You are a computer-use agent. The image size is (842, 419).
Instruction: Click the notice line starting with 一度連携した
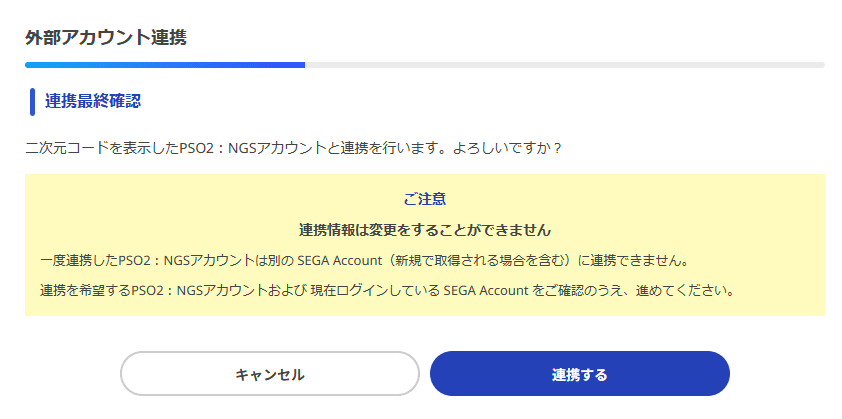pos(365,262)
